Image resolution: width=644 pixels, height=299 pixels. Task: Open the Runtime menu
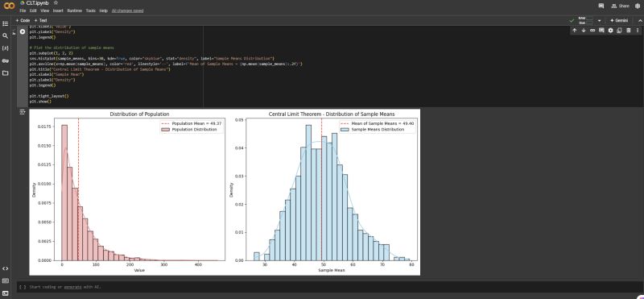coord(74,10)
